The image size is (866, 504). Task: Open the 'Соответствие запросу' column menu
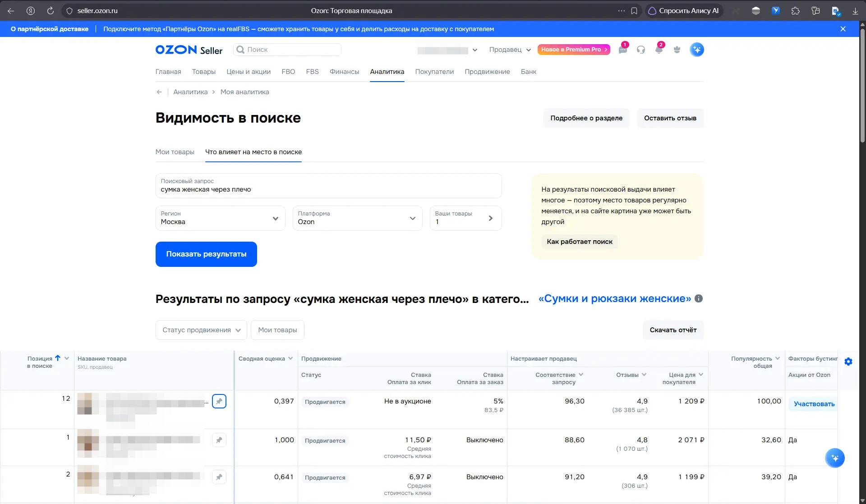pyautogui.click(x=581, y=375)
